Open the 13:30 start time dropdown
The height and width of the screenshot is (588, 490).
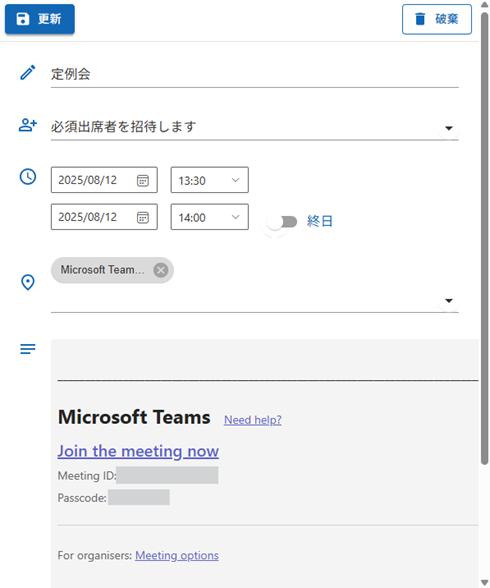[x=210, y=180]
